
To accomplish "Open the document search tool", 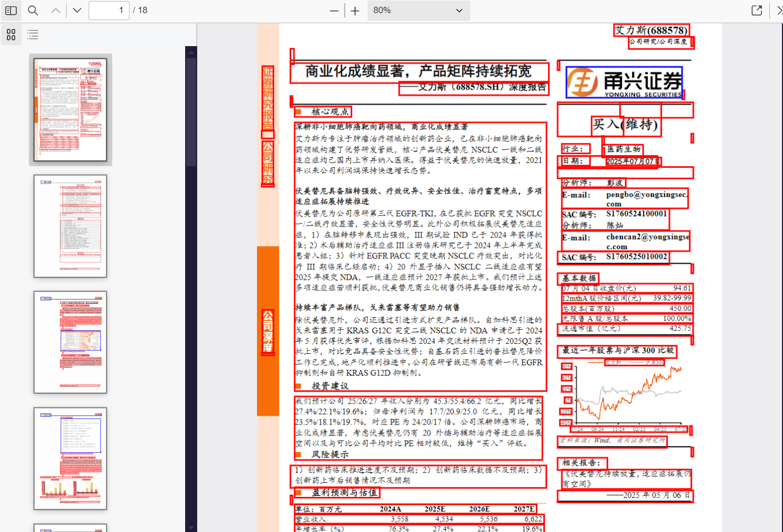I will [32, 10].
